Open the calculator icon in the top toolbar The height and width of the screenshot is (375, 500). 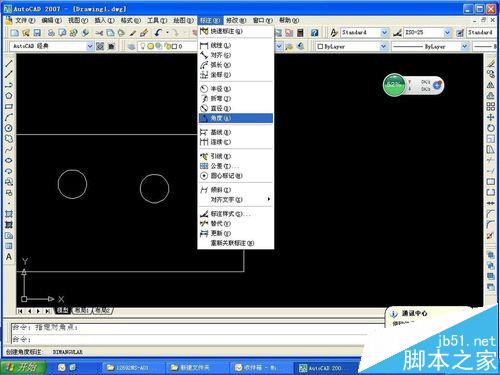300,32
